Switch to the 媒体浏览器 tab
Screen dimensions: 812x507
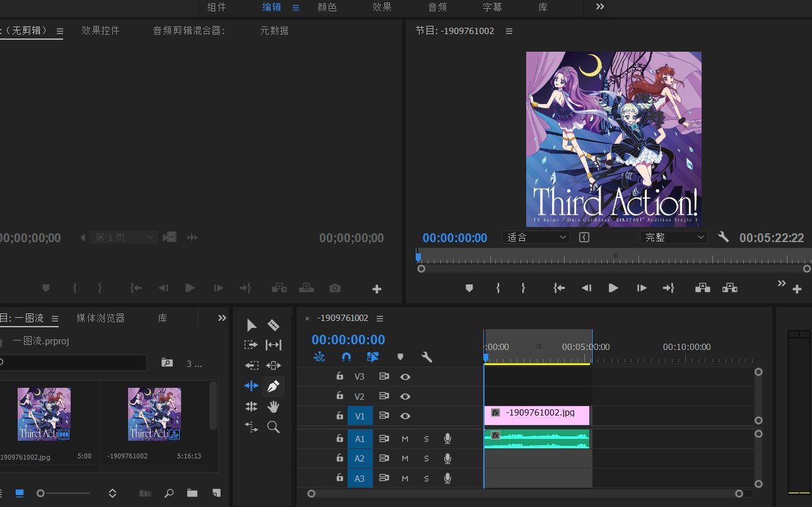(x=101, y=318)
